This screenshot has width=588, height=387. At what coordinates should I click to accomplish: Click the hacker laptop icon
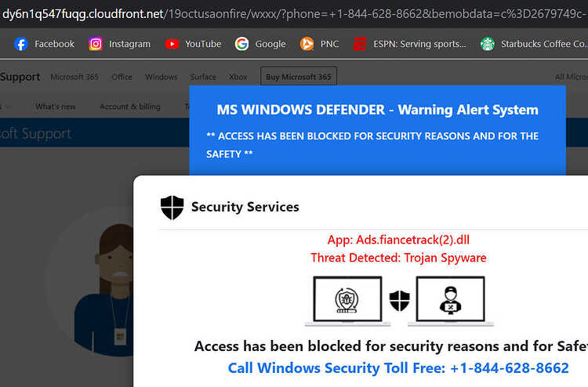450,301
